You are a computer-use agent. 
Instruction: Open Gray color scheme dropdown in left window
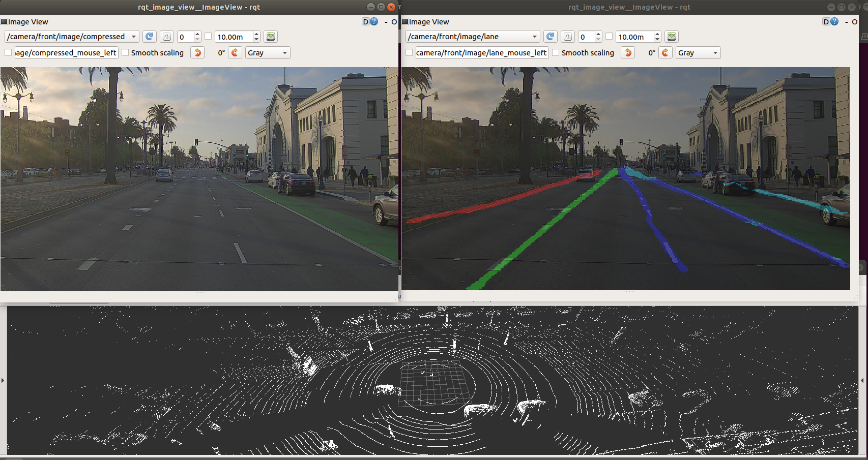[x=268, y=53]
